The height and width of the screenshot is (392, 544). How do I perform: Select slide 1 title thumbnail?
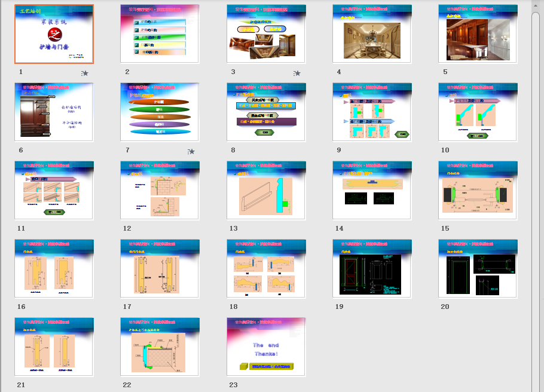(x=54, y=34)
